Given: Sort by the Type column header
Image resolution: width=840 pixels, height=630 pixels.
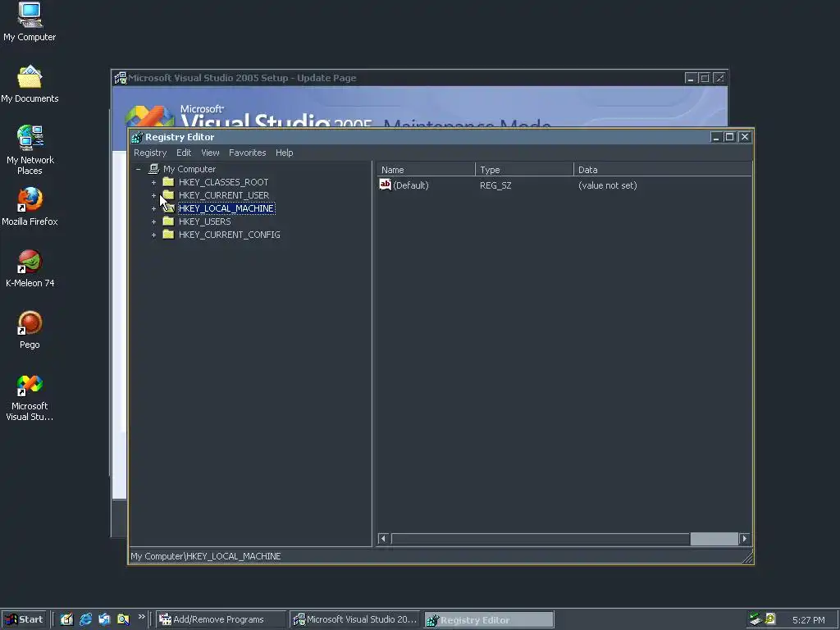Looking at the screenshot, I should 524,169.
